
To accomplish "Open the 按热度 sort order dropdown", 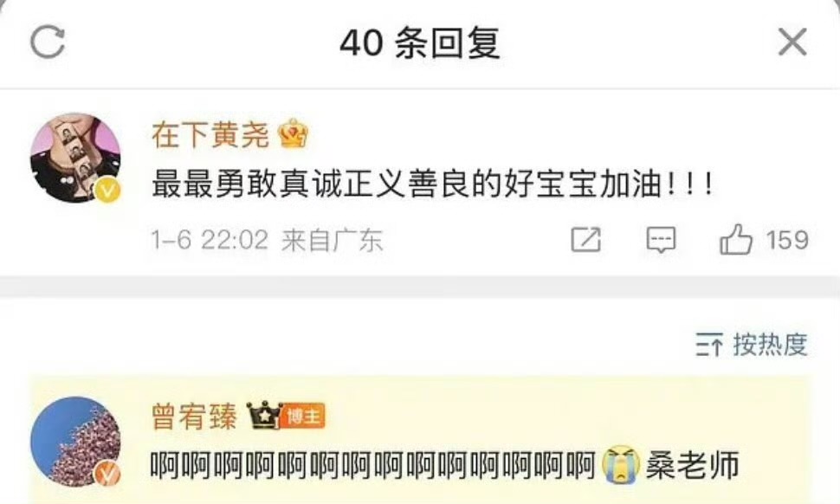I will pos(752,344).
